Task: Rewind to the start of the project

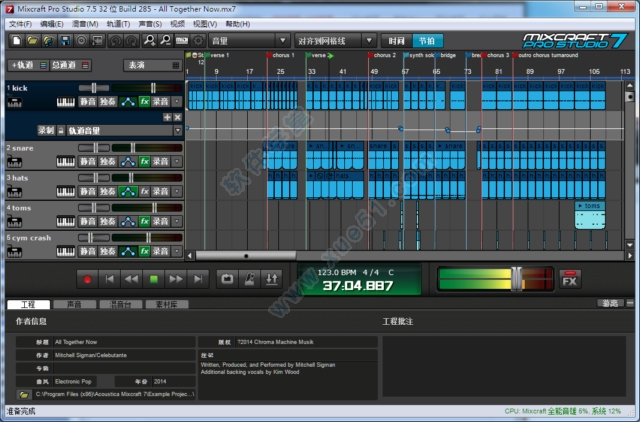Action: click(109, 279)
